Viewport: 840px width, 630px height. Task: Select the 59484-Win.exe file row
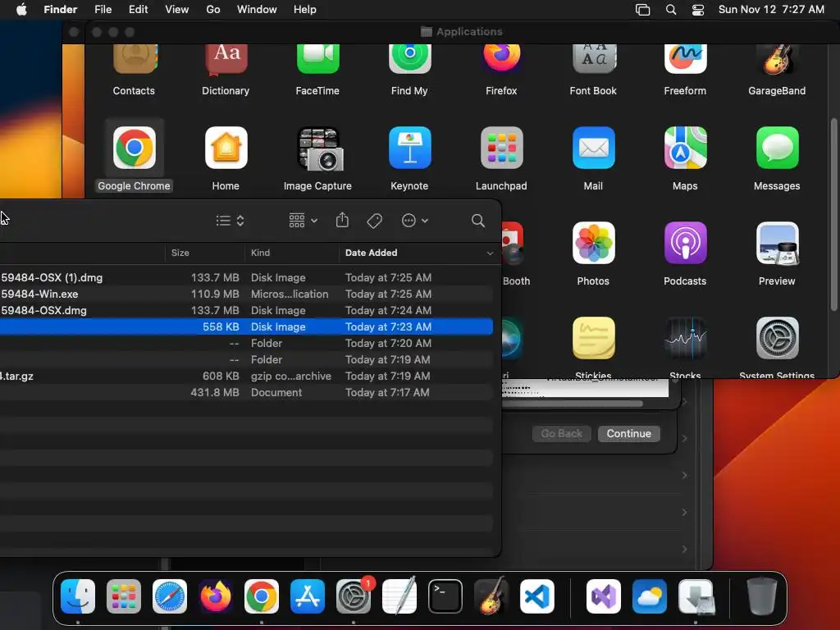(245, 294)
